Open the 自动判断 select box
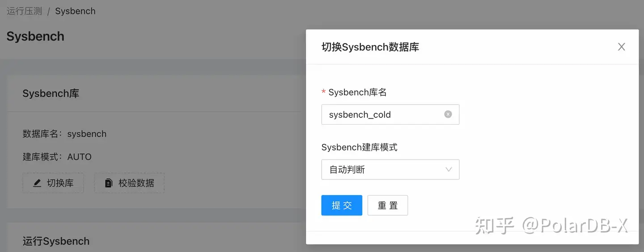Viewport: 644px width, 252px height. [385, 170]
